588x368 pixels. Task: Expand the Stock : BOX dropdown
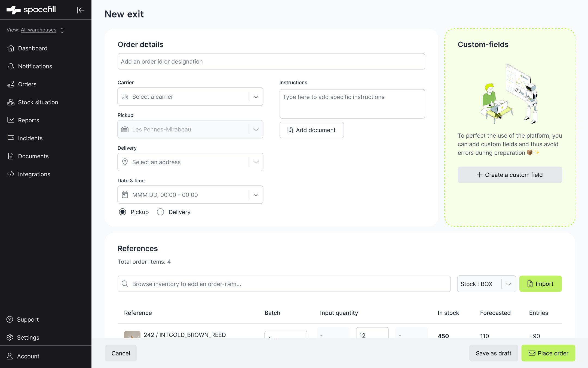[x=486, y=284]
